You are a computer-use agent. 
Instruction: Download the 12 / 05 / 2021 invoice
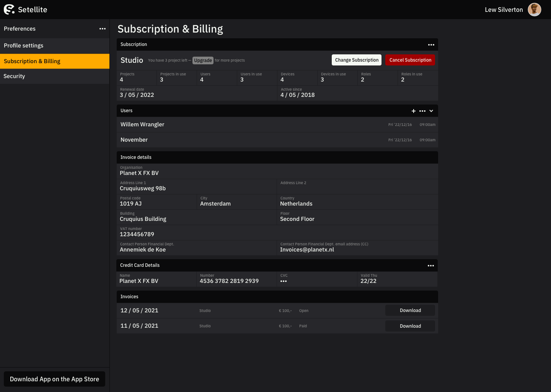click(x=410, y=310)
